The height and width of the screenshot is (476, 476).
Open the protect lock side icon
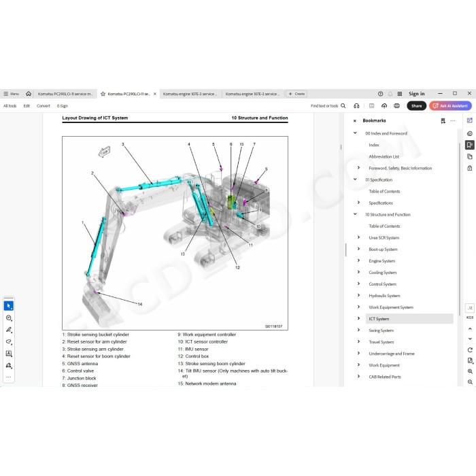tap(470, 168)
